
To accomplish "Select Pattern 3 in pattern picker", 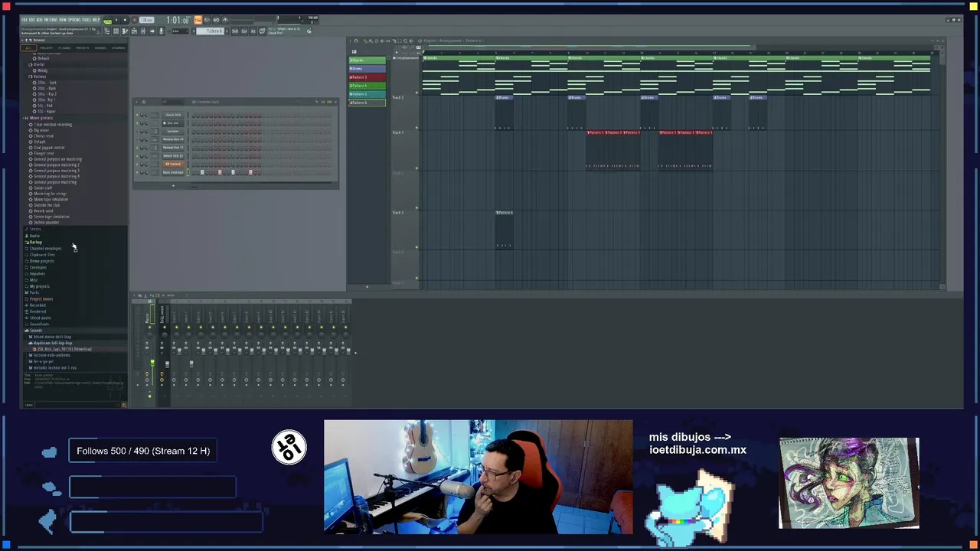I will coord(367,77).
